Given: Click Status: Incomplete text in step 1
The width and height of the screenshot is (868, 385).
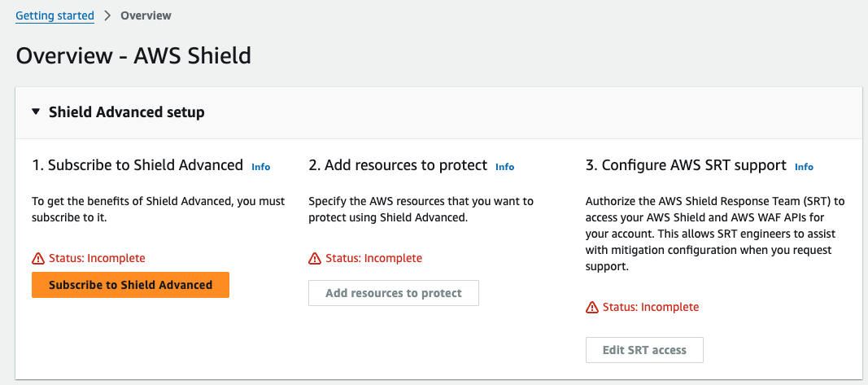Looking at the screenshot, I should [x=97, y=258].
